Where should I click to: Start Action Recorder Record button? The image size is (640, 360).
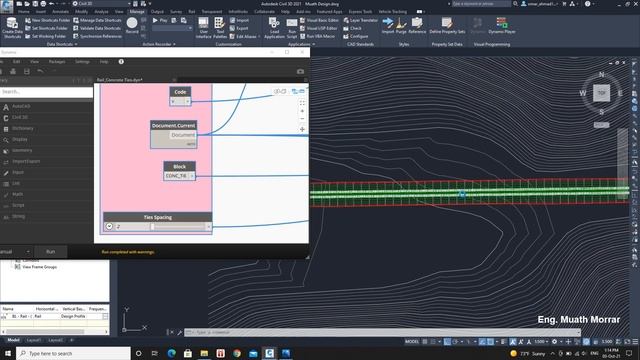132,25
